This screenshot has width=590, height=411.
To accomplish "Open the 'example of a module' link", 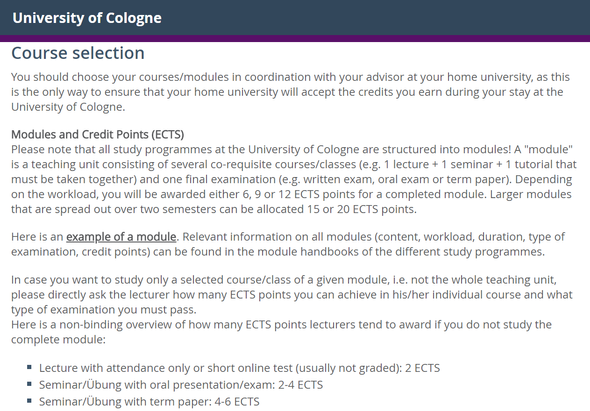I will (121, 237).
